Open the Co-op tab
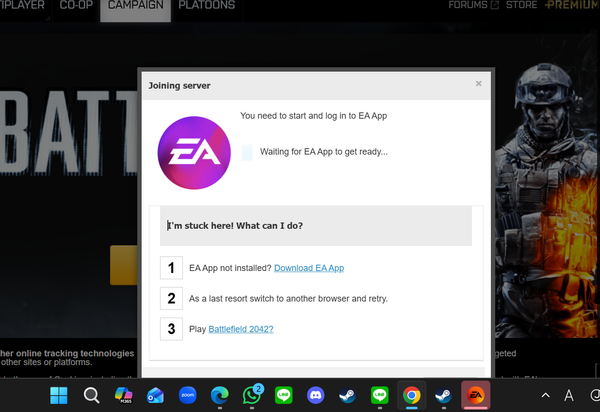The width and height of the screenshot is (600, 412). coord(76,6)
